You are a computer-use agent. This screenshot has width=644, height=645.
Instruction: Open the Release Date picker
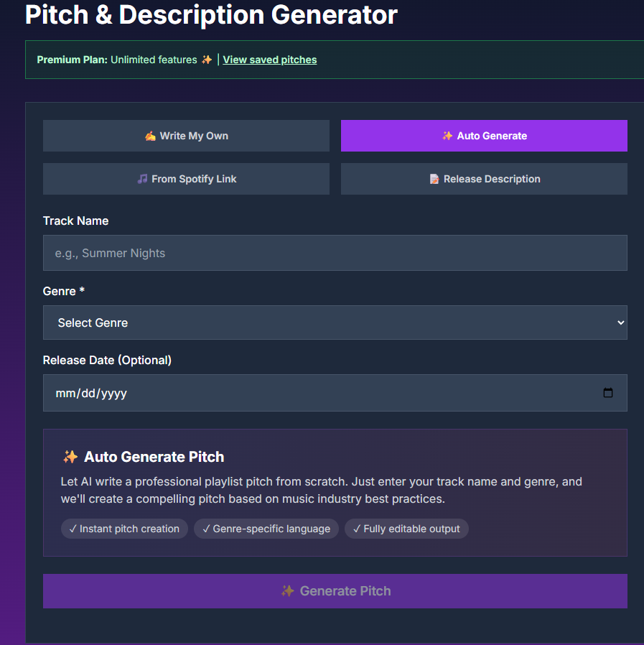[x=335, y=393]
